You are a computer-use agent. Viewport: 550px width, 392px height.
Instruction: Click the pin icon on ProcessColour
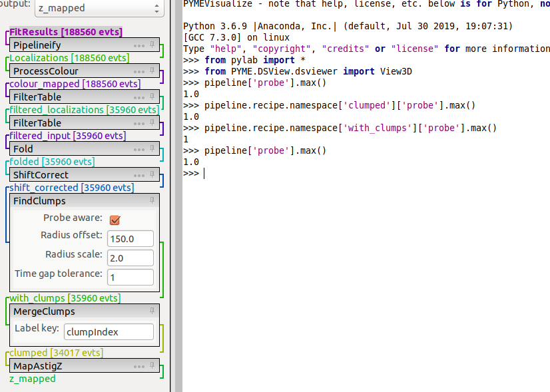(x=152, y=71)
